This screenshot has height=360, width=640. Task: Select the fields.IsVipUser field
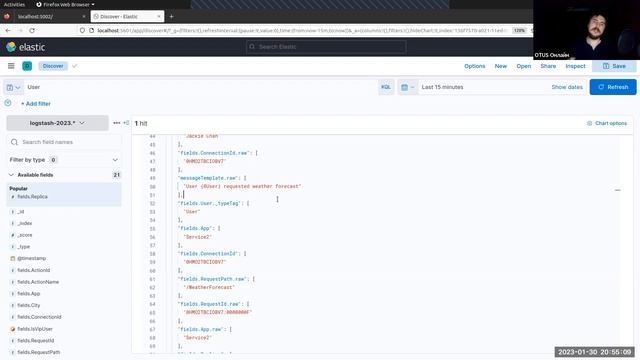[35, 329]
